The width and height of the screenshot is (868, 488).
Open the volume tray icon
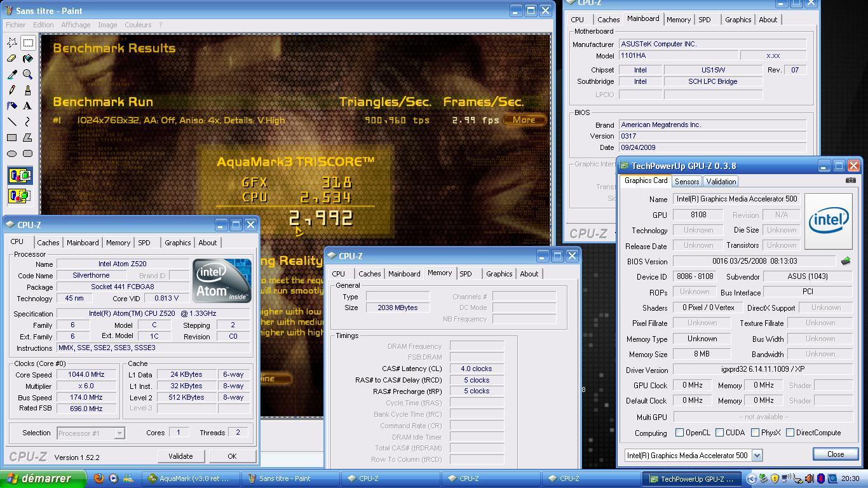(x=810, y=478)
